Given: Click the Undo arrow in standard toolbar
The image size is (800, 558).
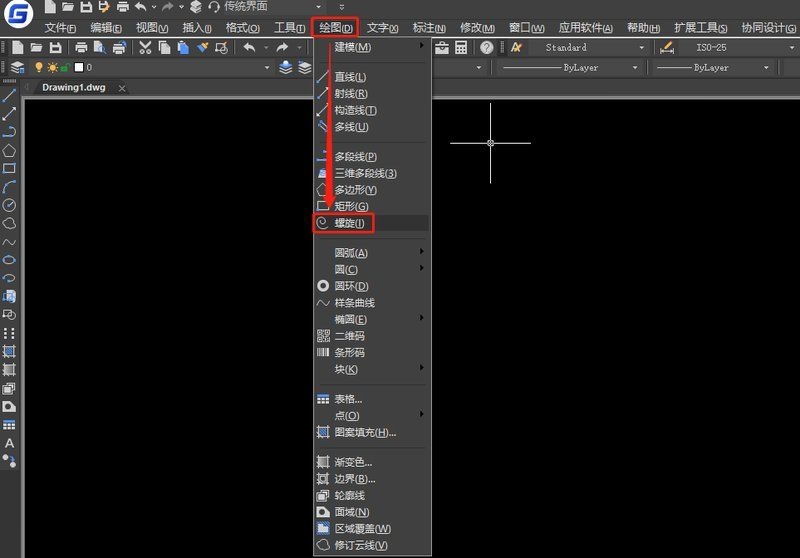Looking at the screenshot, I should 249,47.
